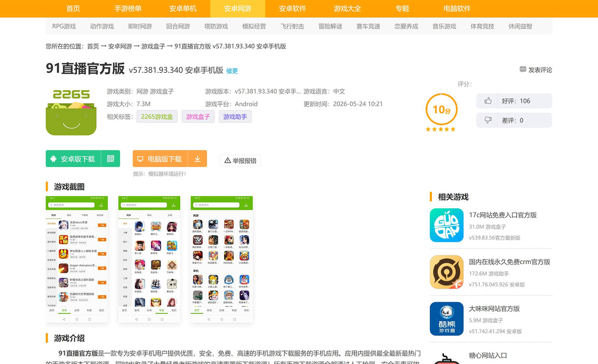Open the 大咪咪网站官方版 related game title
Image resolution: width=598 pixels, height=364 pixels.
494,309
